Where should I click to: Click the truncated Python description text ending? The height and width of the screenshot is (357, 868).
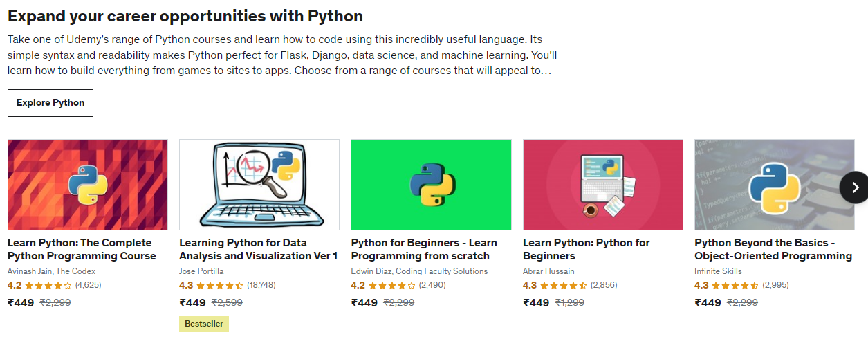(279, 71)
